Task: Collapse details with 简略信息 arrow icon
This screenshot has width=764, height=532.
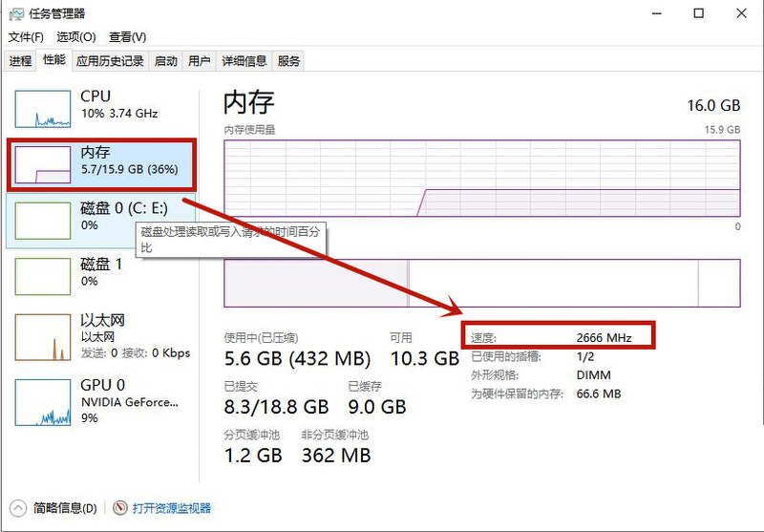Action: click(18, 508)
